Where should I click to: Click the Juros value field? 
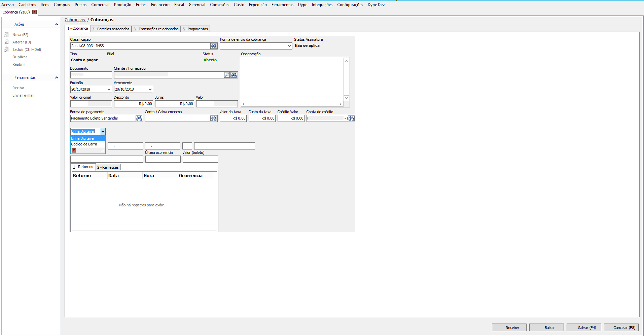[x=174, y=104]
